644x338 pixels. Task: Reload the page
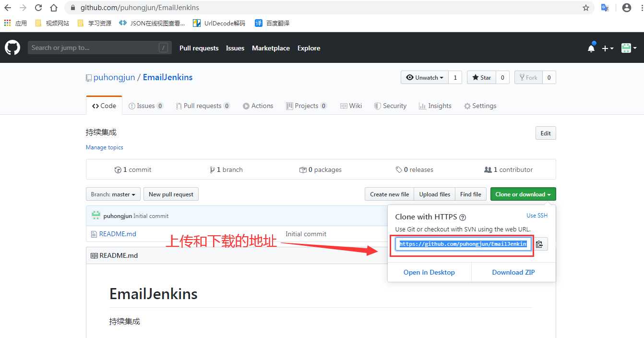pos(38,8)
